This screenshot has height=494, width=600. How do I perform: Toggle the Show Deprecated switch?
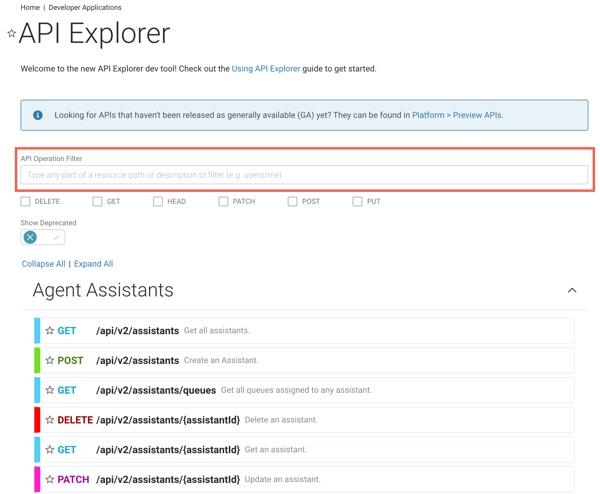[43, 237]
